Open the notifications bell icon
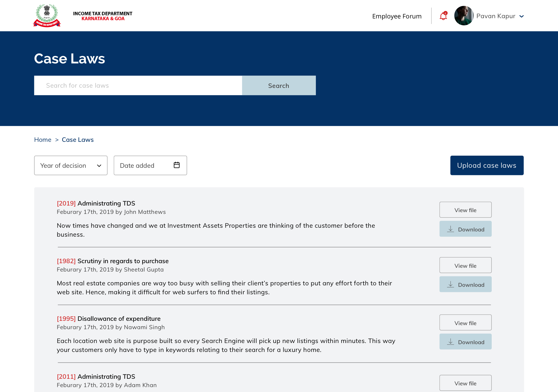Image resolution: width=558 pixels, height=392 pixels. 443,16
